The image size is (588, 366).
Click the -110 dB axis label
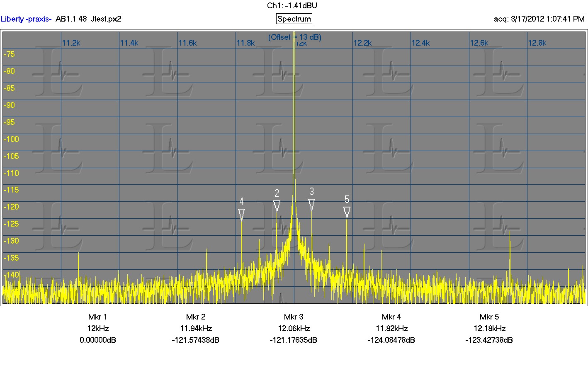[x=11, y=173]
